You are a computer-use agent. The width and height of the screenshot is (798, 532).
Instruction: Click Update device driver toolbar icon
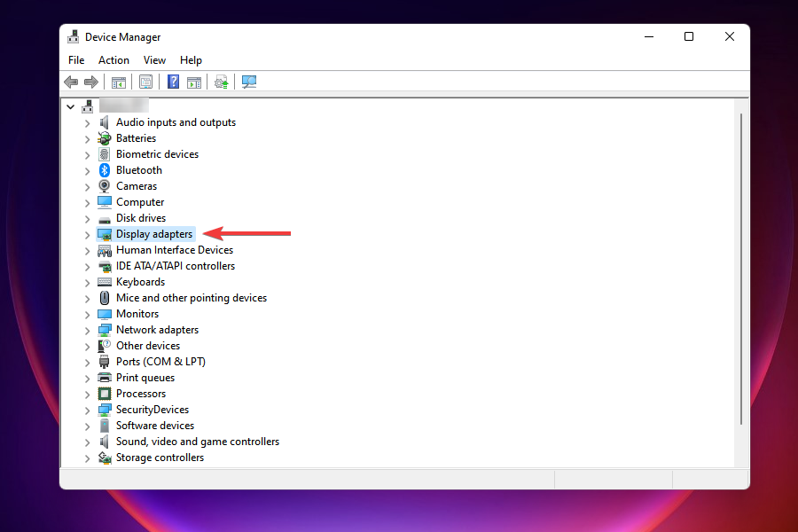(222, 82)
